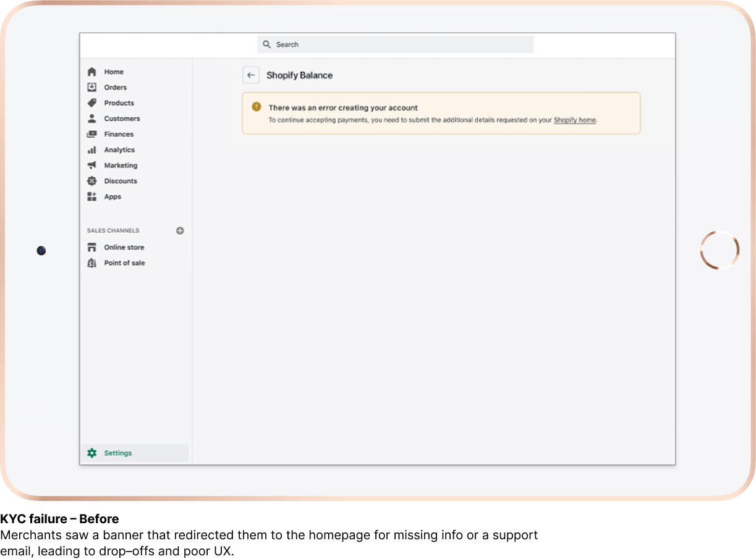Click the error creating your account heading
The width and height of the screenshot is (756, 559).
pos(343,107)
